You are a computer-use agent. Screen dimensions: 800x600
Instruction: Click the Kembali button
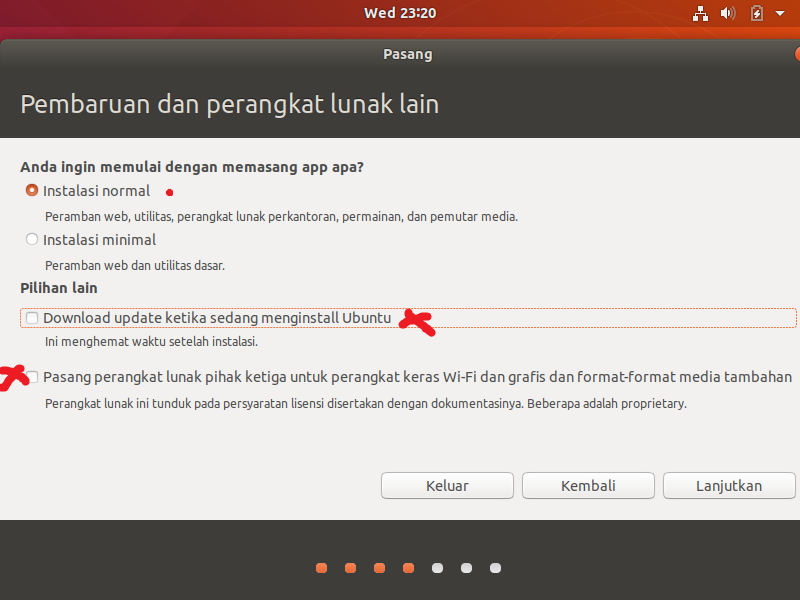click(x=588, y=485)
